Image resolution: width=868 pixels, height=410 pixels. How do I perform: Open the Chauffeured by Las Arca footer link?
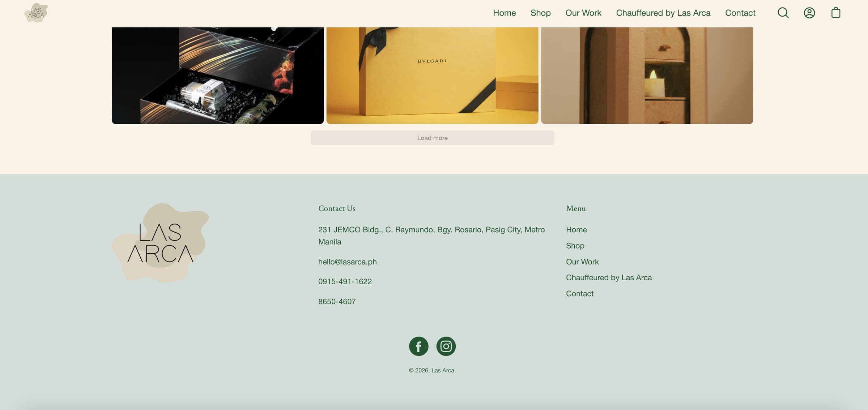coord(609,278)
